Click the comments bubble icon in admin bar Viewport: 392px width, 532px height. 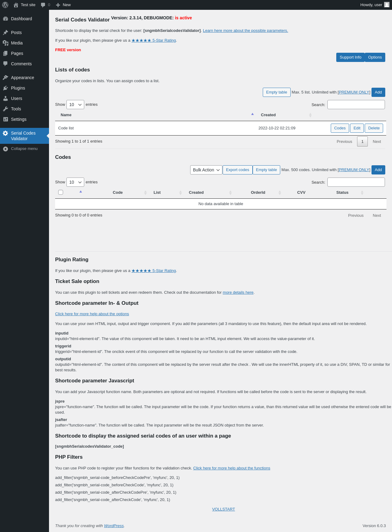point(43,5)
